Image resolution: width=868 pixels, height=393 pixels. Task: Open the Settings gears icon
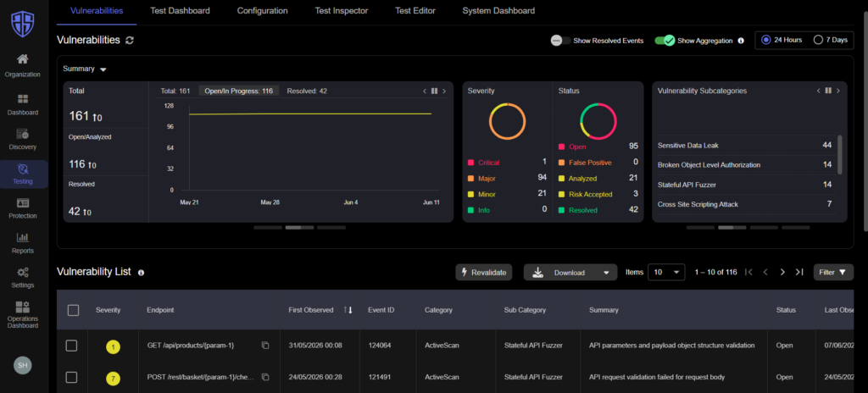click(x=23, y=273)
